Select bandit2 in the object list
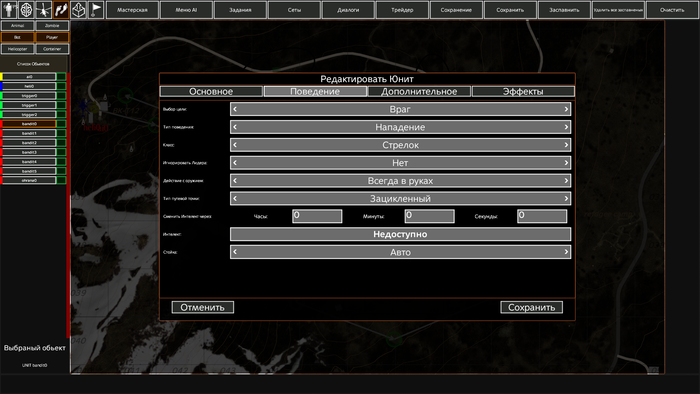This screenshot has height=394, width=700. (29, 143)
